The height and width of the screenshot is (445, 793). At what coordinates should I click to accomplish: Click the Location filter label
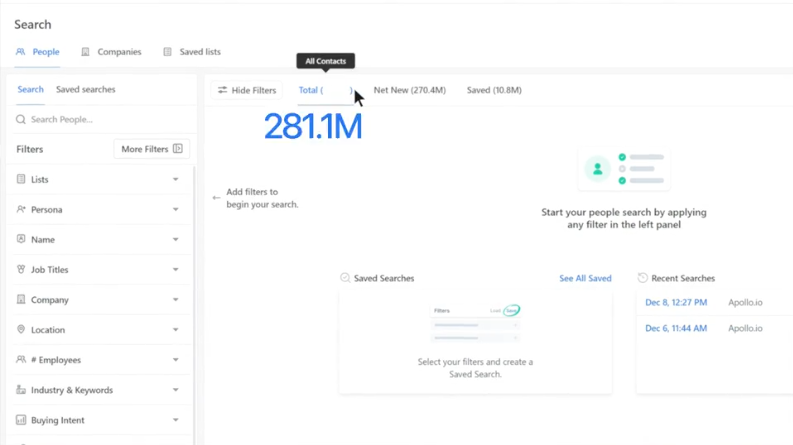pos(48,330)
